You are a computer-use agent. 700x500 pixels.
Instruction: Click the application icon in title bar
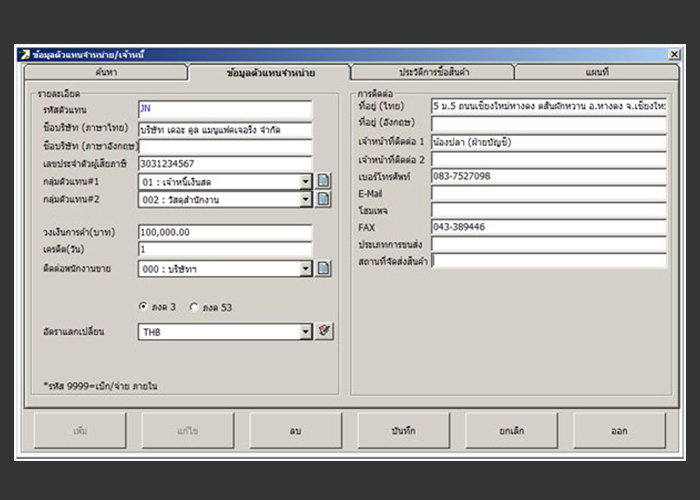point(25,54)
